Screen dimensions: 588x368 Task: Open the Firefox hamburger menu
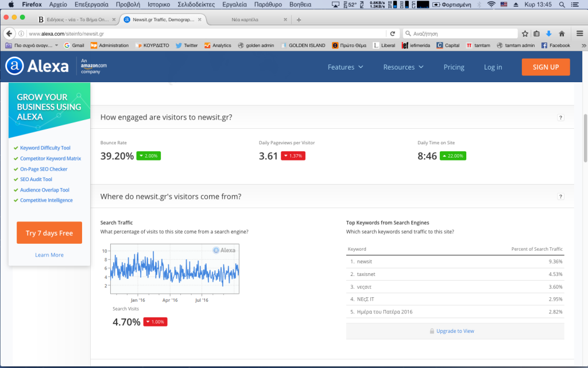580,33
